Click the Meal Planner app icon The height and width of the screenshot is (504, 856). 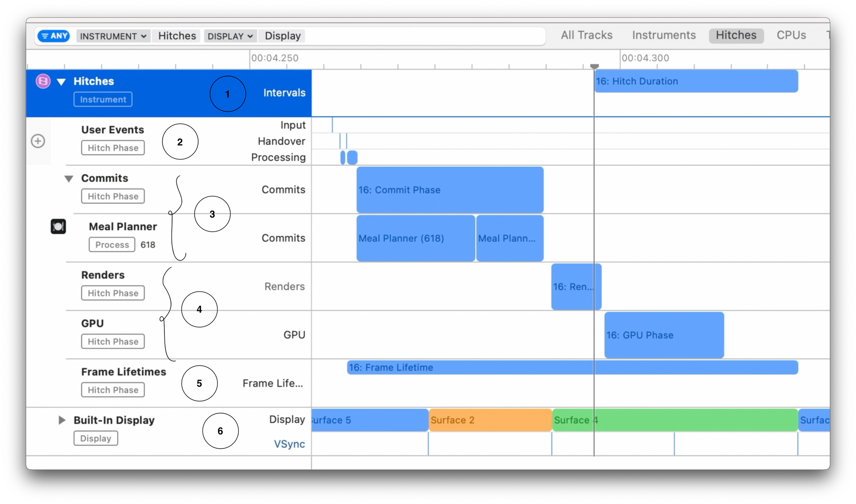coord(58,226)
